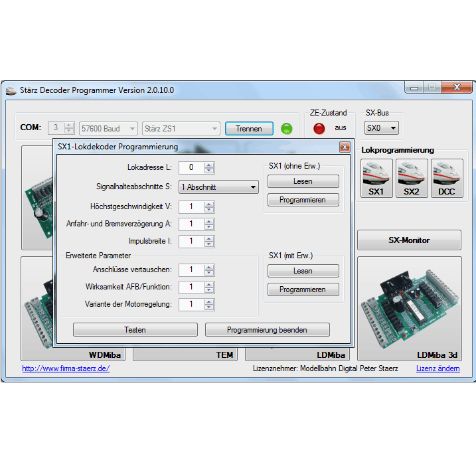Open the firma-staerz.de website link
476x476 pixels.
[x=66, y=368]
